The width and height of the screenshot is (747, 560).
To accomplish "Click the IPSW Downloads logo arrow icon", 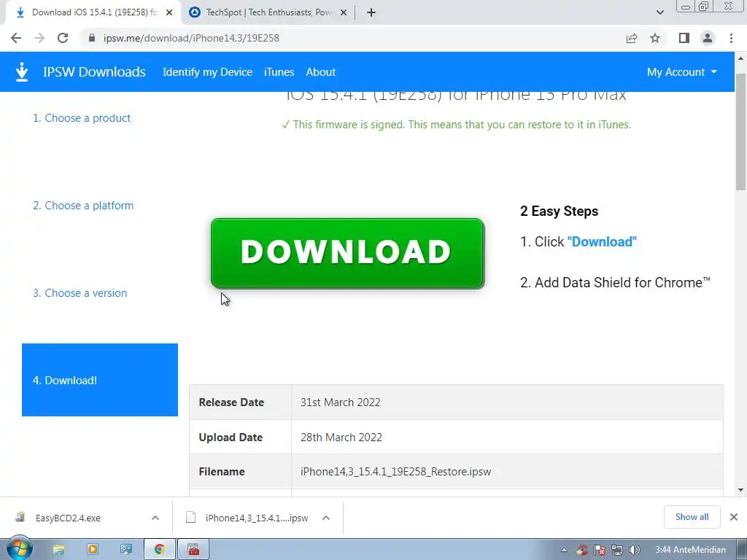I will [22, 72].
